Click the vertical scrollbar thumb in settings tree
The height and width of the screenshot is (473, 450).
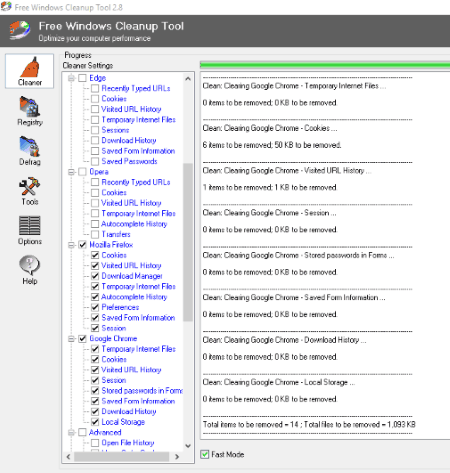[188, 242]
